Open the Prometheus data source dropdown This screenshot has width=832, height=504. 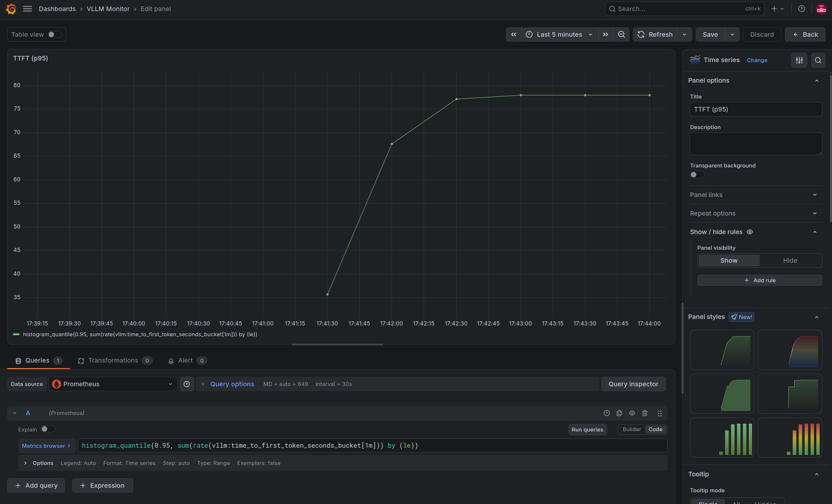(113, 384)
